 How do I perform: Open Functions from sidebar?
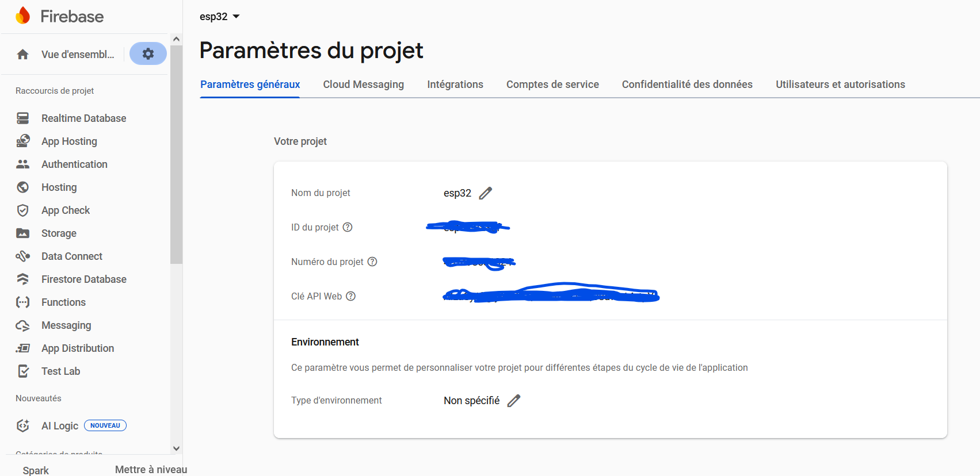point(64,302)
